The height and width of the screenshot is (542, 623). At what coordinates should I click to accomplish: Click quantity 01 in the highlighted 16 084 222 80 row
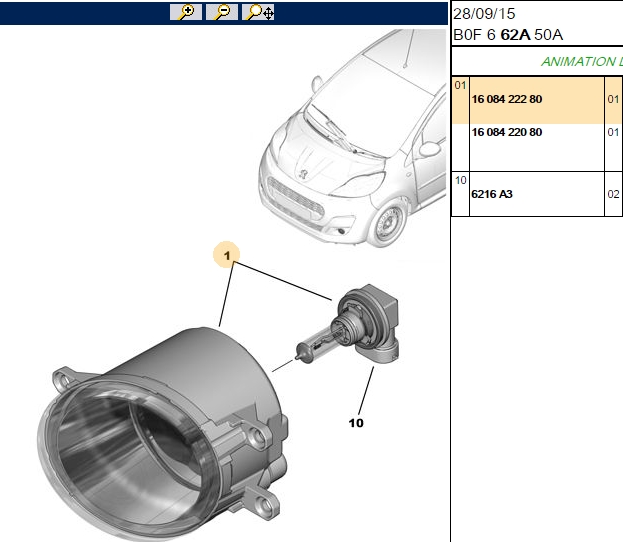pos(613,99)
